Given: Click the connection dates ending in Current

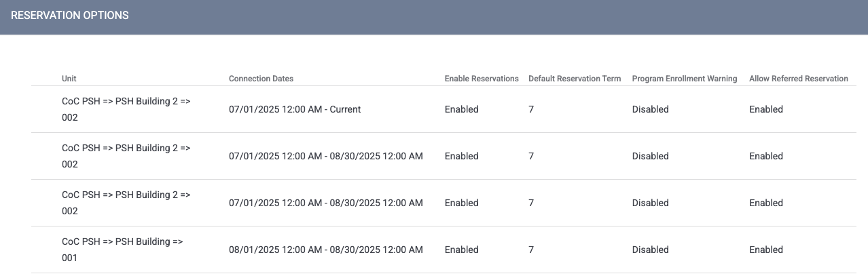Looking at the screenshot, I should pyautogui.click(x=295, y=109).
